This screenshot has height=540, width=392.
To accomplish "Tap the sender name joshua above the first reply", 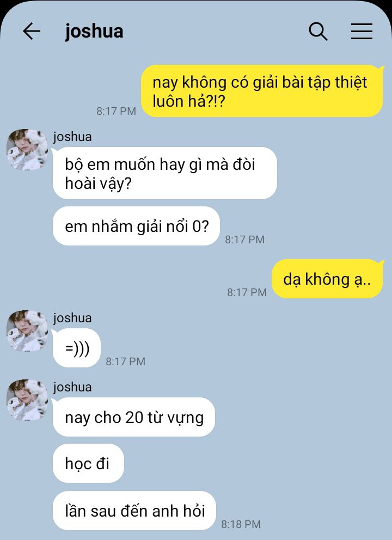I will 72,137.
